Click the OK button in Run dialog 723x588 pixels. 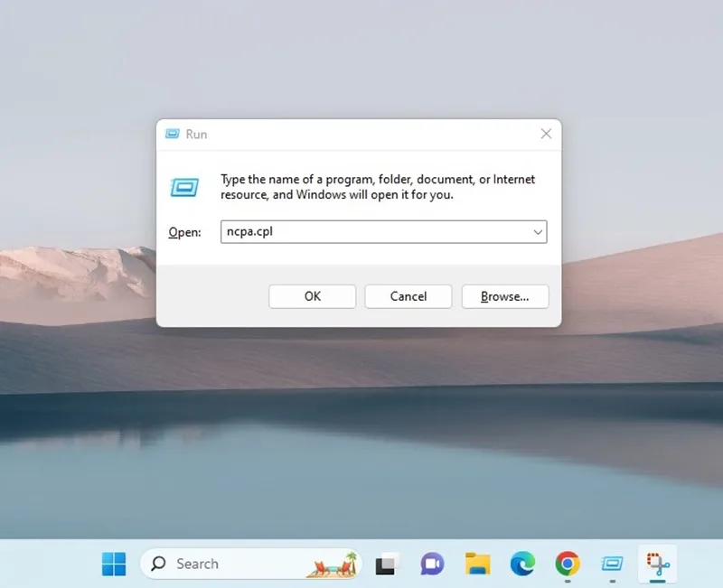click(312, 296)
